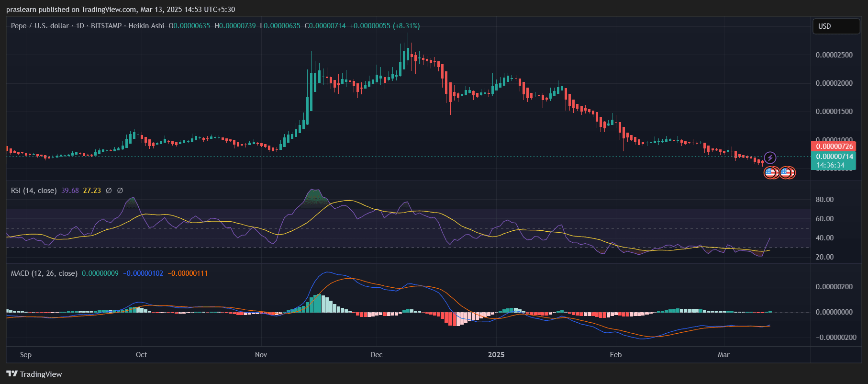Screen dimensions: 868x384
Task: Click the TradingView logo at bottom left
Action: [34, 374]
